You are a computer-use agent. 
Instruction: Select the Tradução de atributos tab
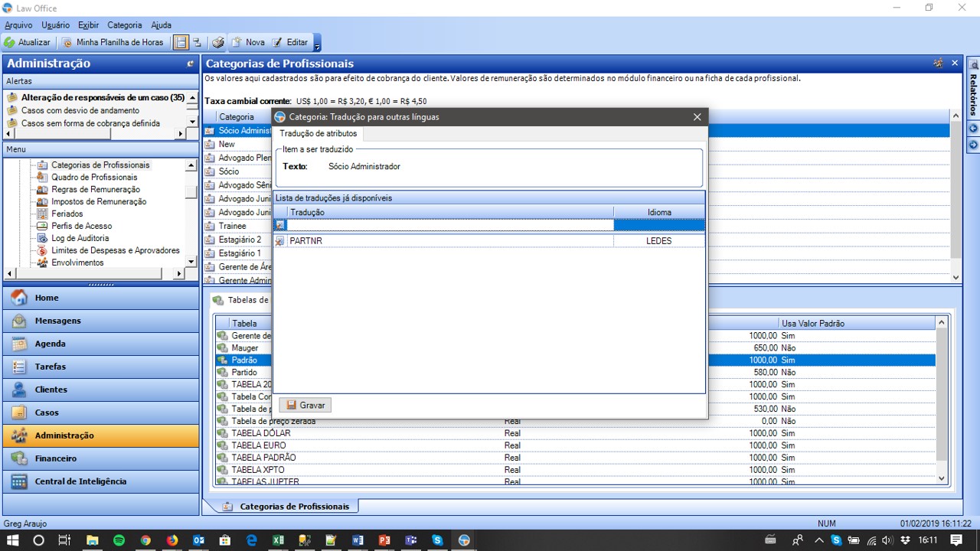(x=318, y=134)
